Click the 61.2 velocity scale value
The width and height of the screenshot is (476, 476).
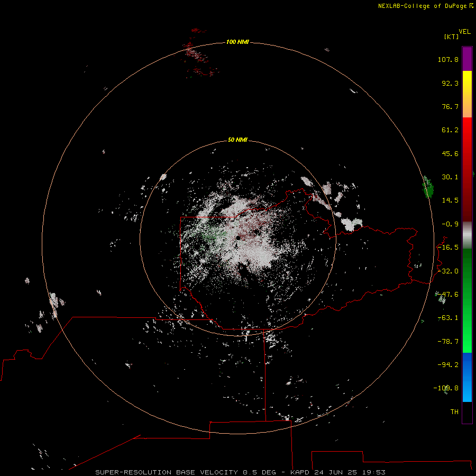[x=450, y=130]
